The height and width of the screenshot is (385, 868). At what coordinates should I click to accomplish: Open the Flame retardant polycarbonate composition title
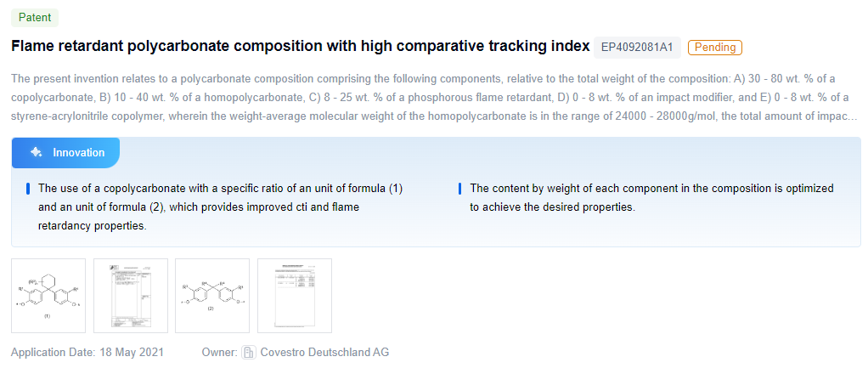click(300, 46)
